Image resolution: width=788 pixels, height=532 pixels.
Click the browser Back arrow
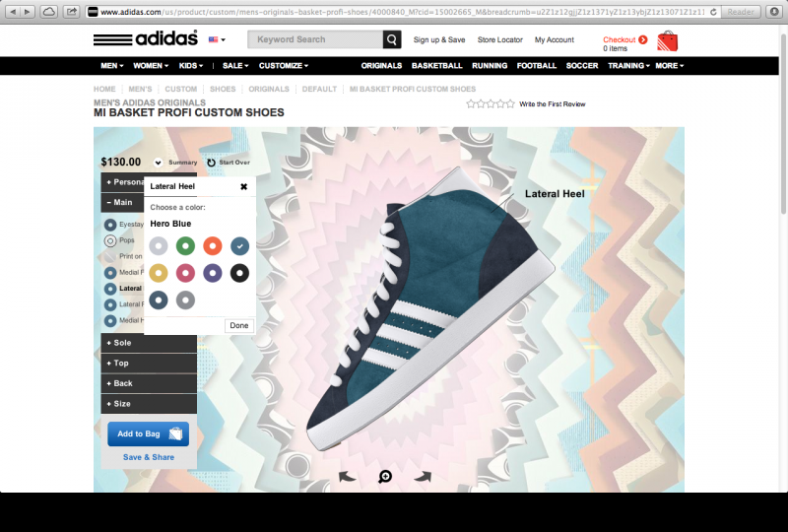13,12
